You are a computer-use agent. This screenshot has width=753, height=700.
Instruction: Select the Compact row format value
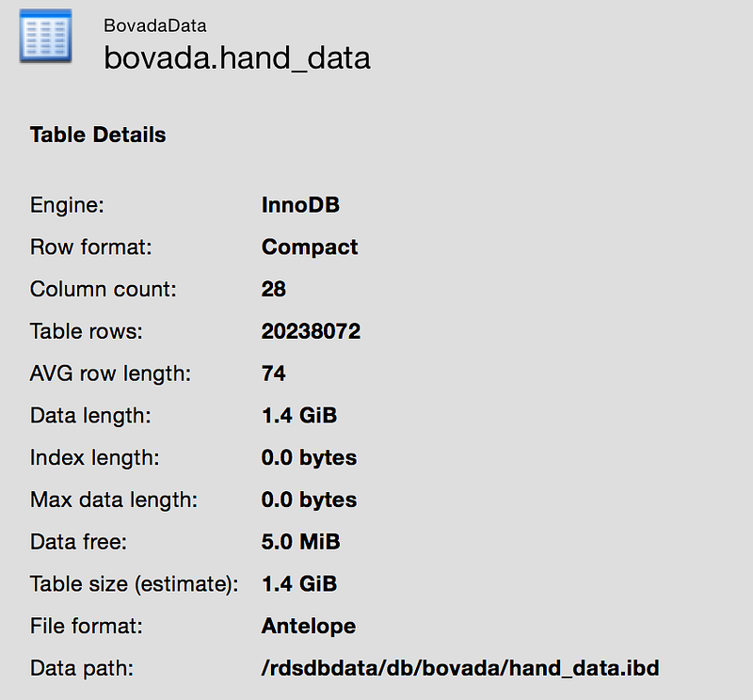tap(310, 247)
